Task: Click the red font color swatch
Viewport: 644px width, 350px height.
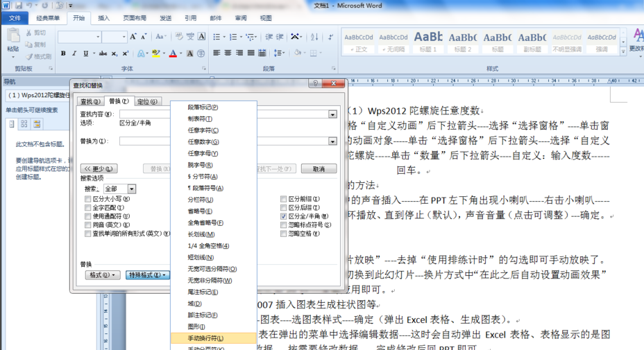Action: click(174, 53)
